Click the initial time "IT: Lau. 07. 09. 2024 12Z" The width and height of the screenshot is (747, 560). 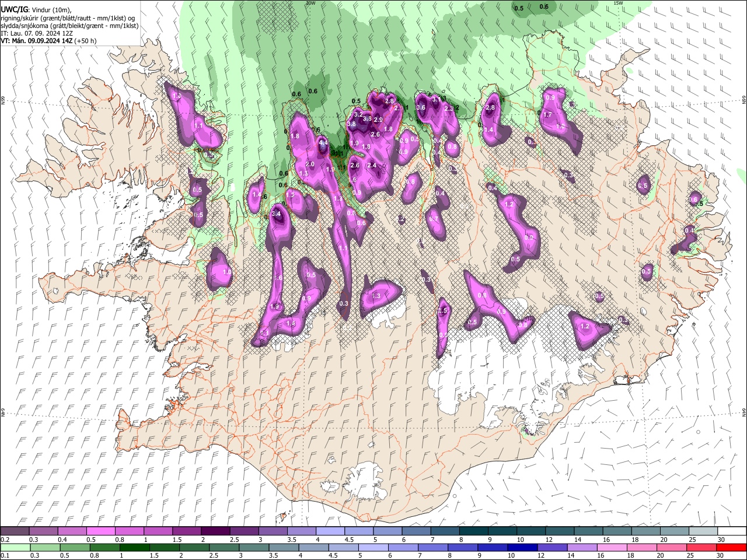click(37, 33)
